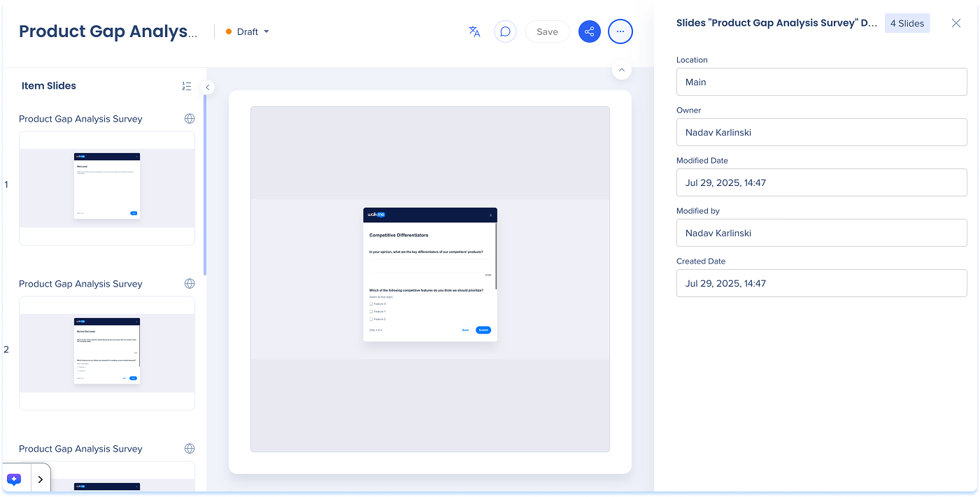Screen dimensions: 980x497
Task: Click globe icon beside second slide title
Action: tap(189, 284)
